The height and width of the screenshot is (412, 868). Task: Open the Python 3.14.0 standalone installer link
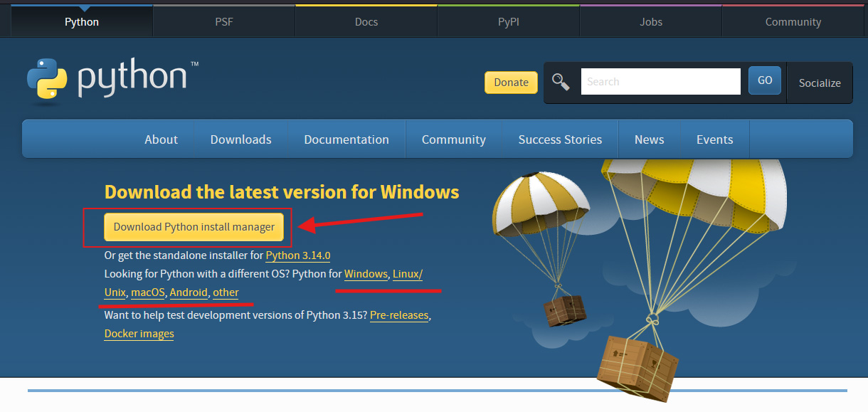[x=298, y=255]
